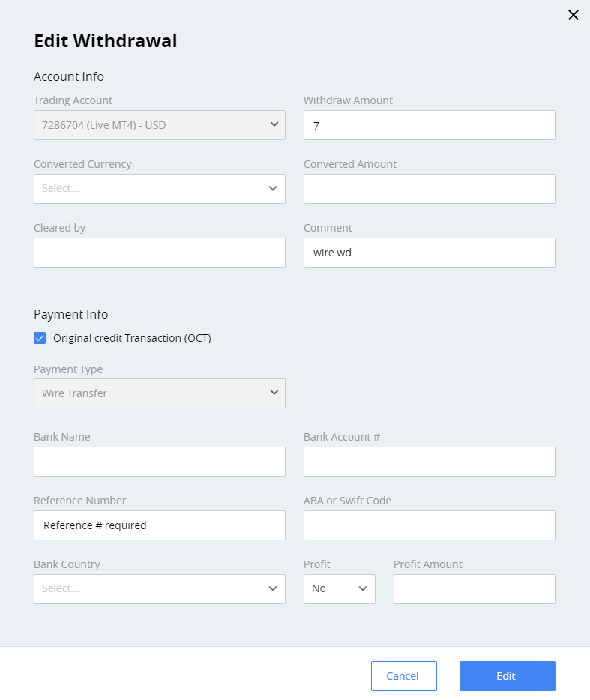Click the chevron on the Trading Account field

point(273,125)
